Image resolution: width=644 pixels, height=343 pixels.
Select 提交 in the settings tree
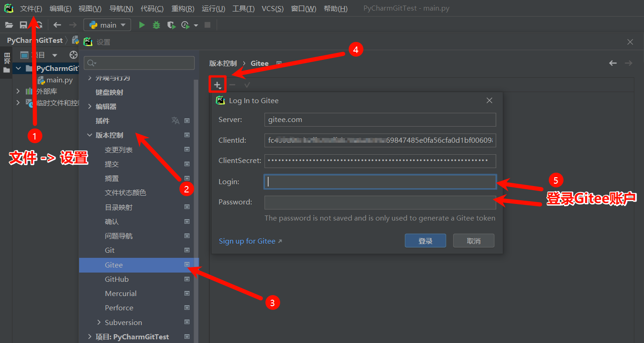tap(112, 164)
